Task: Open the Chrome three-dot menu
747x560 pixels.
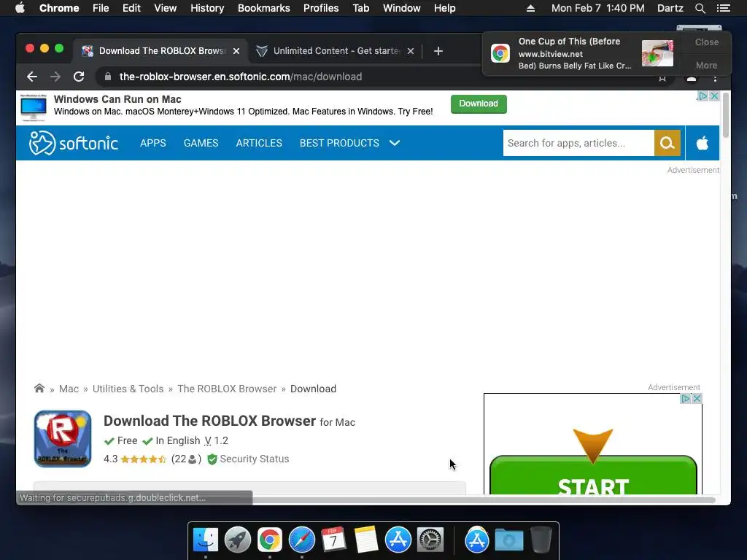Action: [715, 79]
